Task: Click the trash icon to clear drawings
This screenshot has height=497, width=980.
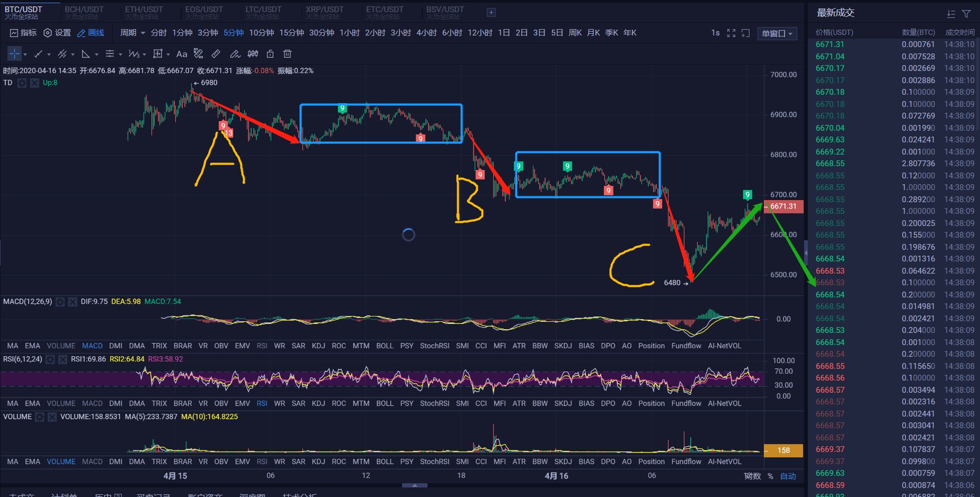Action: (288, 53)
